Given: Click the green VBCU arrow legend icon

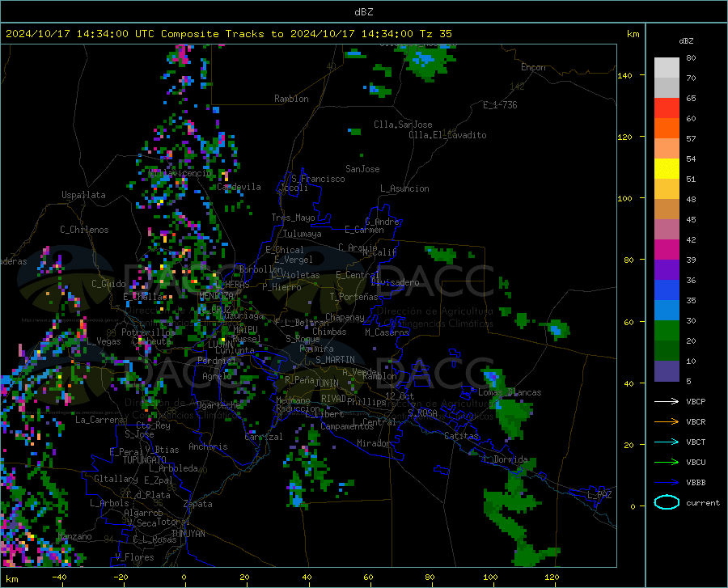Looking at the screenshot, I should pyautogui.click(x=667, y=463).
